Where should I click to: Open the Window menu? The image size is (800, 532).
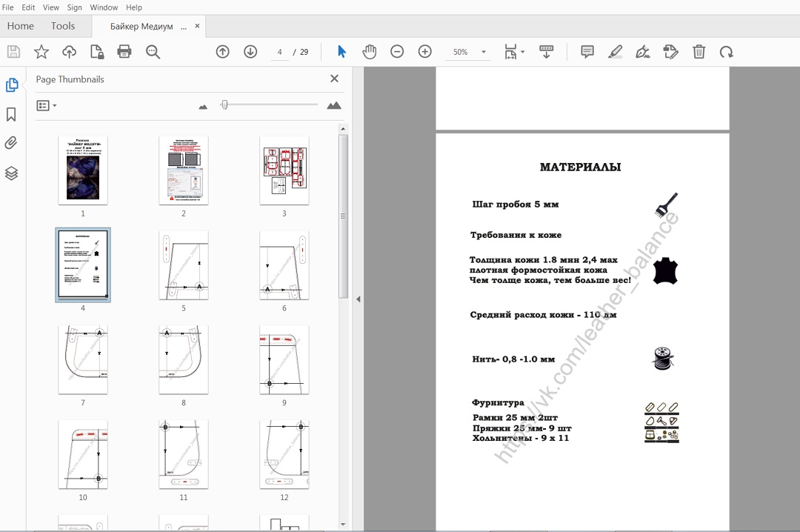pos(104,7)
